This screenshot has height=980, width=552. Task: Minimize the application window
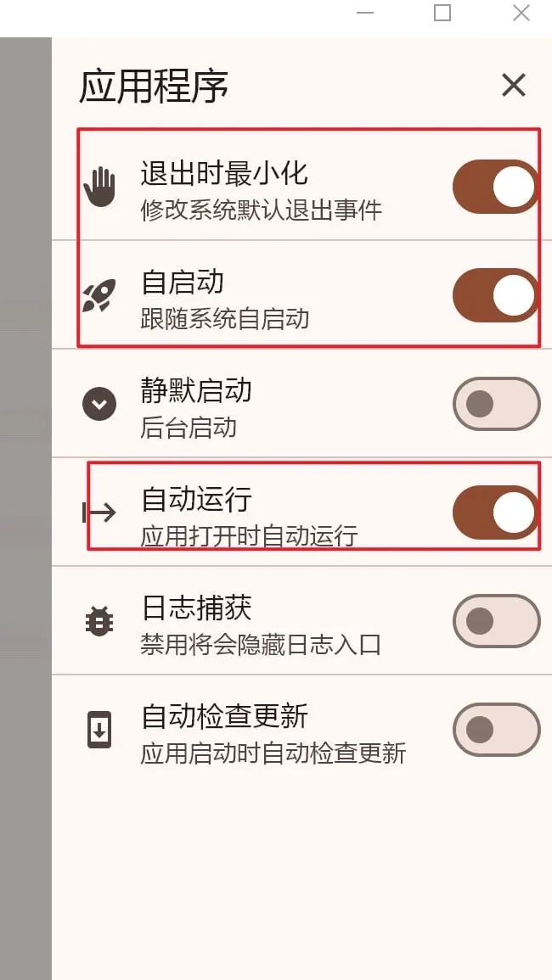(x=365, y=14)
